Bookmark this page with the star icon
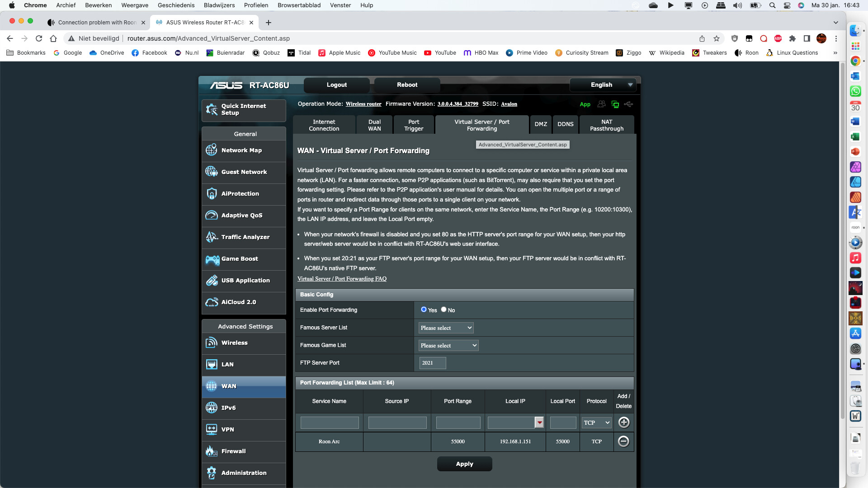 [x=716, y=38]
